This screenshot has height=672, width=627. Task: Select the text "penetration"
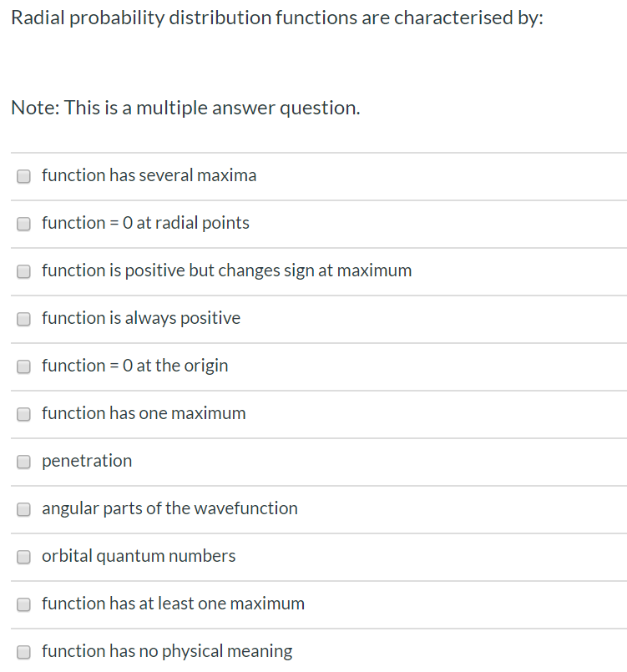point(86,461)
